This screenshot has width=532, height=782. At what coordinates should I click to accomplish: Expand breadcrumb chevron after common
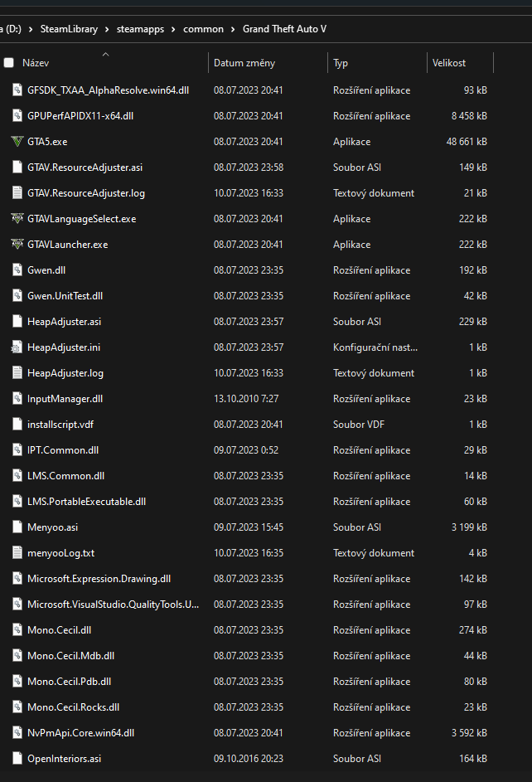click(x=233, y=29)
